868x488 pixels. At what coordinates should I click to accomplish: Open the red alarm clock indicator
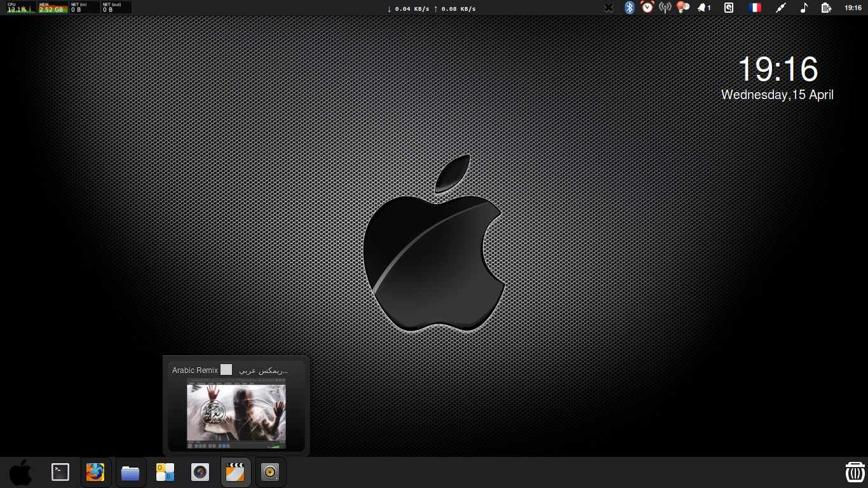[648, 8]
